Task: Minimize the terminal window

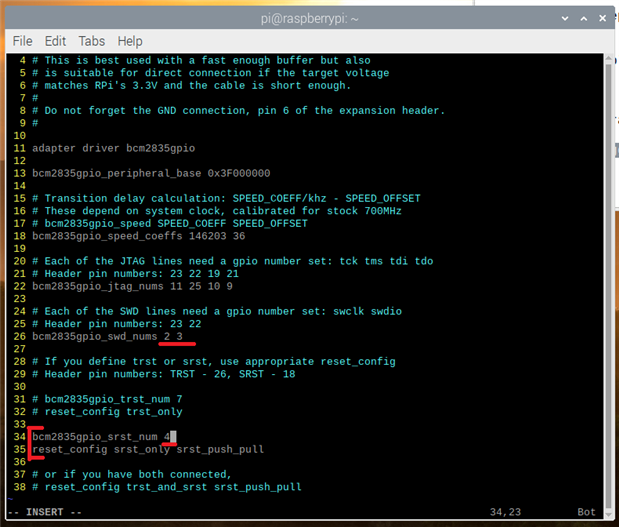Action: [x=565, y=19]
